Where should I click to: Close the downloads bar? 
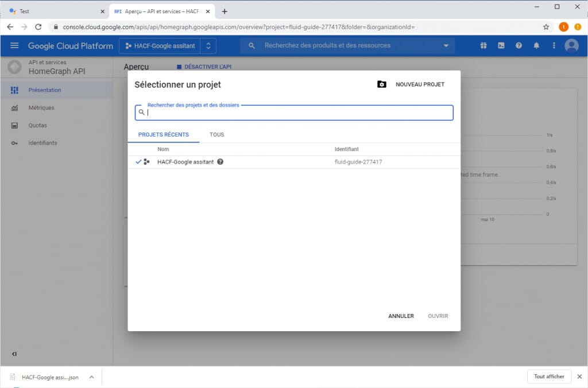click(x=579, y=377)
